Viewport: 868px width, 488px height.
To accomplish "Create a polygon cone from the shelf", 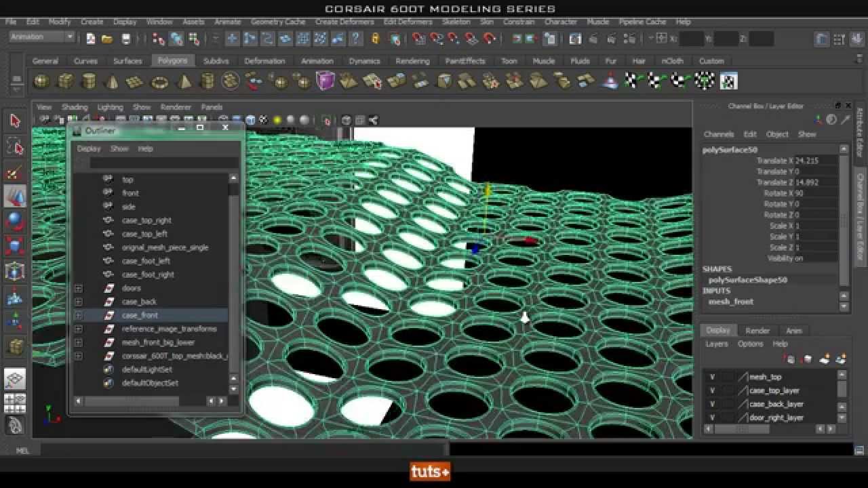I will [113, 82].
